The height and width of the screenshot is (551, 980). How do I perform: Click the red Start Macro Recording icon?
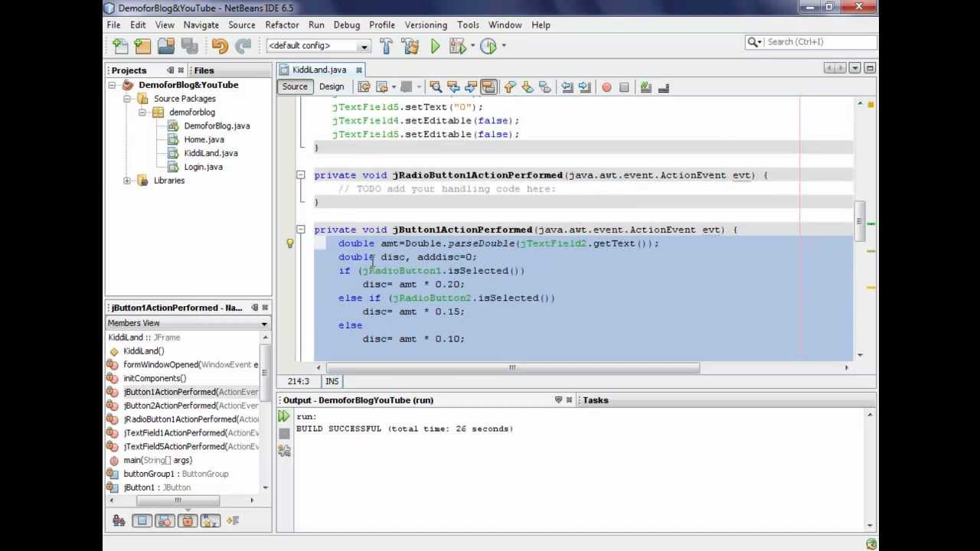606,87
